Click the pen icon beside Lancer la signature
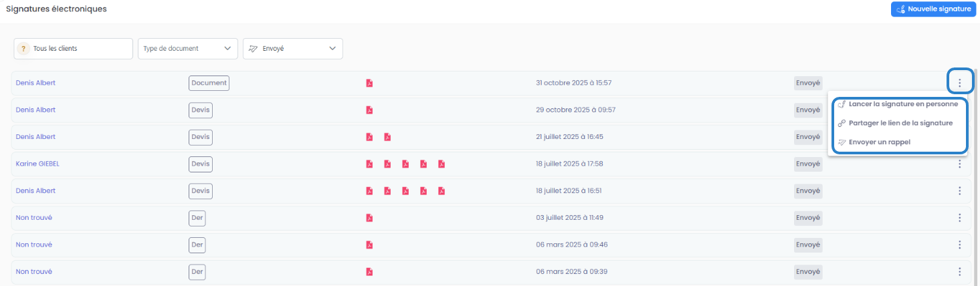 point(842,104)
